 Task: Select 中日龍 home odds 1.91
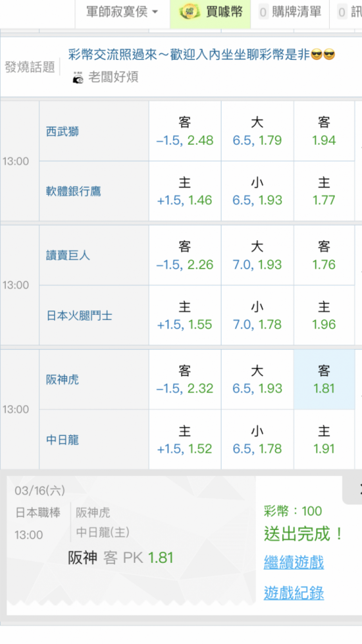coord(324,439)
